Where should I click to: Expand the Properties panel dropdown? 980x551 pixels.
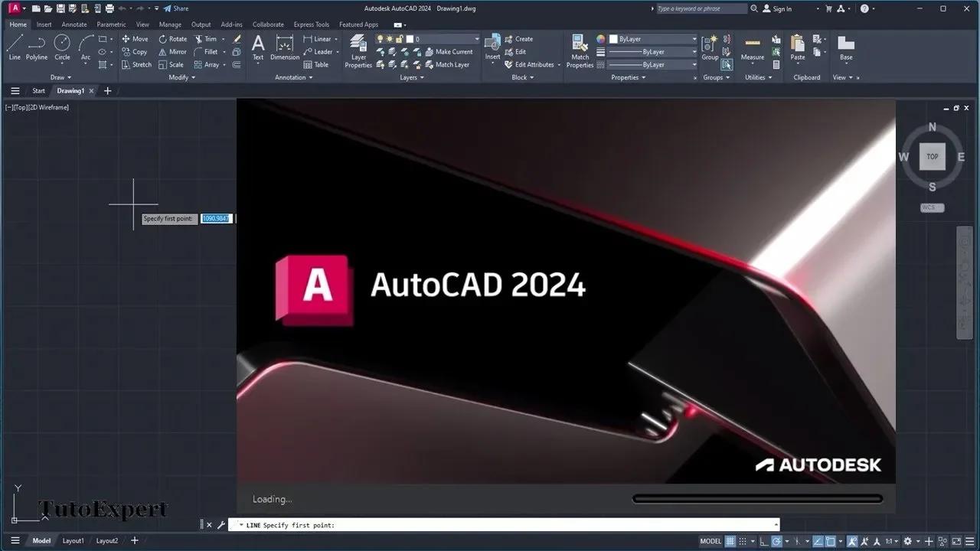[x=629, y=77]
